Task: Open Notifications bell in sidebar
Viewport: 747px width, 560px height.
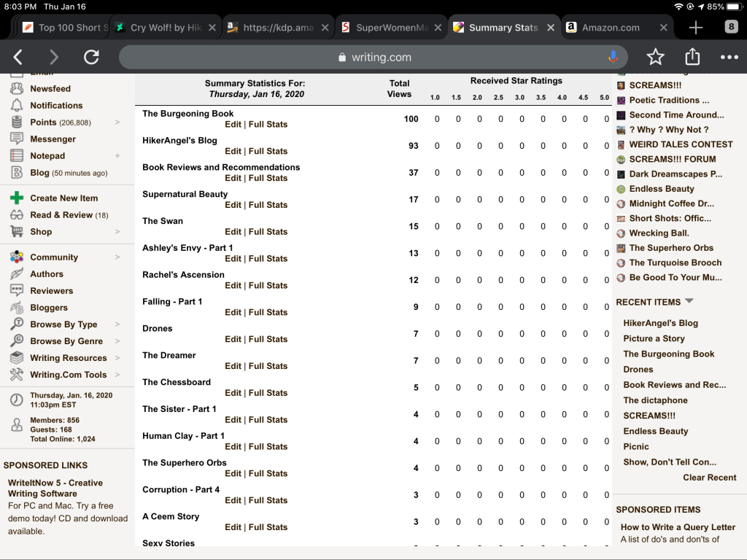Action: (x=17, y=106)
